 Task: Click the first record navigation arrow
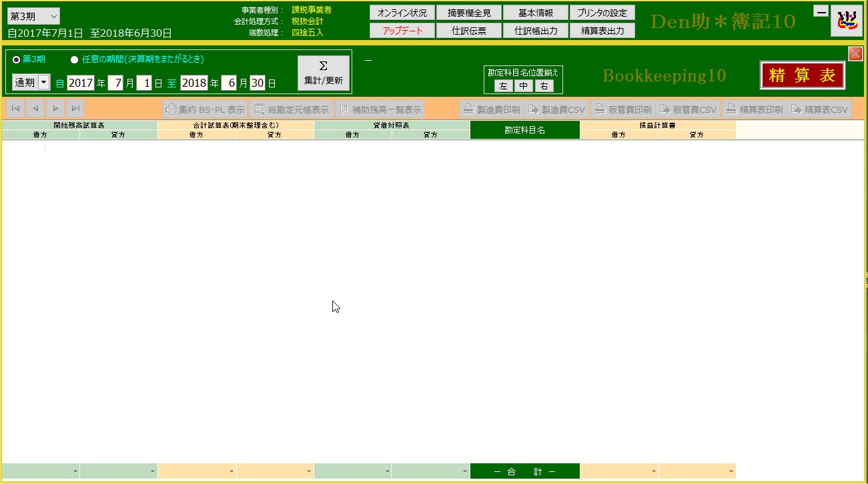15,109
